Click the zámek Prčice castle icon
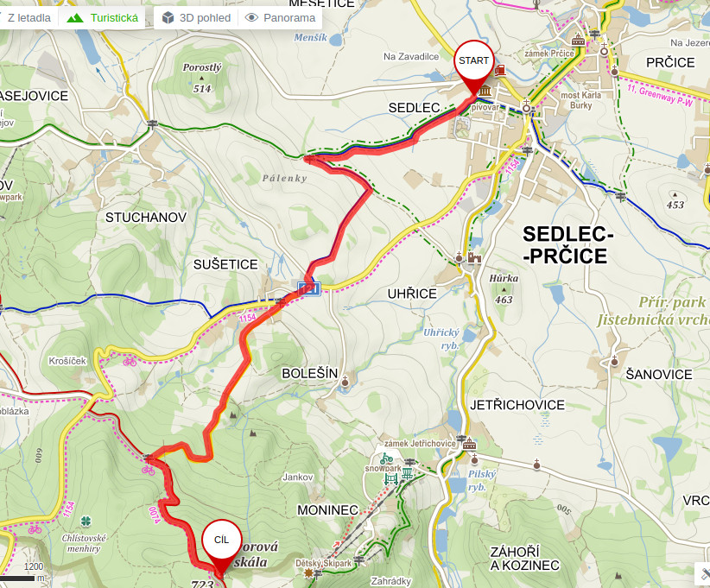 (x=578, y=41)
